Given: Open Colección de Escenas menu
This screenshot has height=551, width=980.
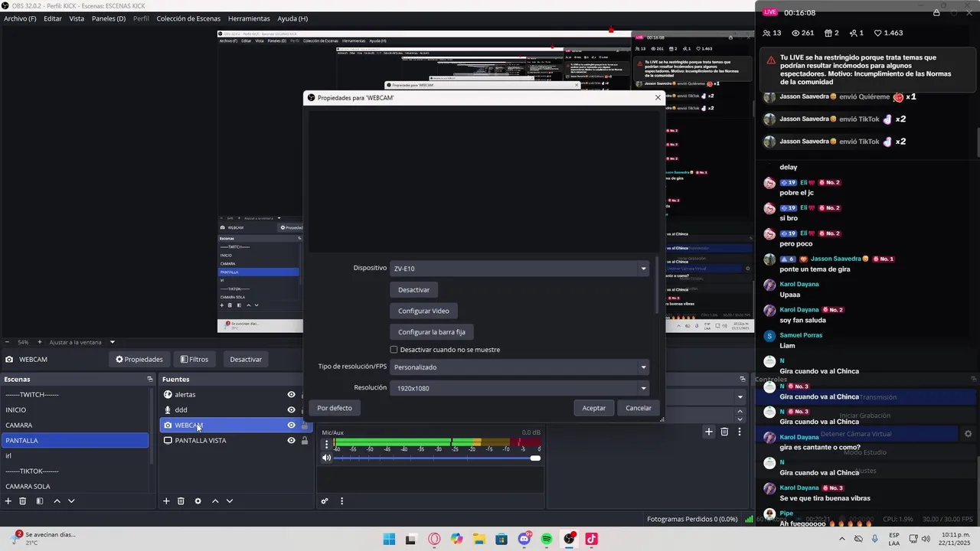Looking at the screenshot, I should pos(188,18).
